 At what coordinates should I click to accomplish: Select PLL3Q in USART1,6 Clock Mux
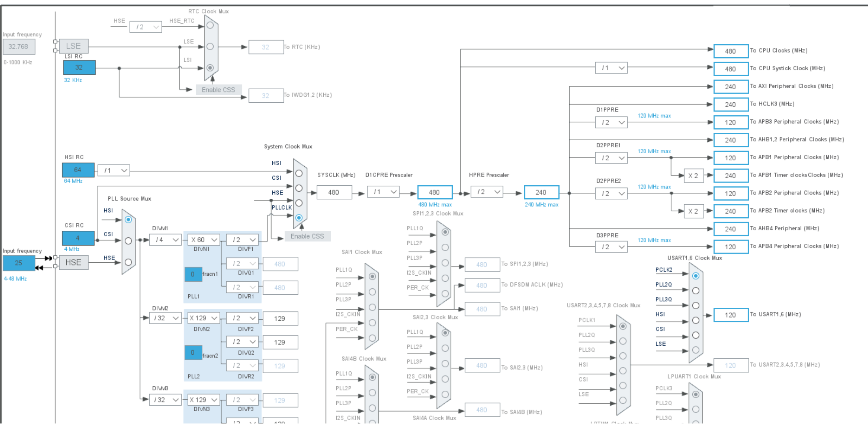[696, 305]
